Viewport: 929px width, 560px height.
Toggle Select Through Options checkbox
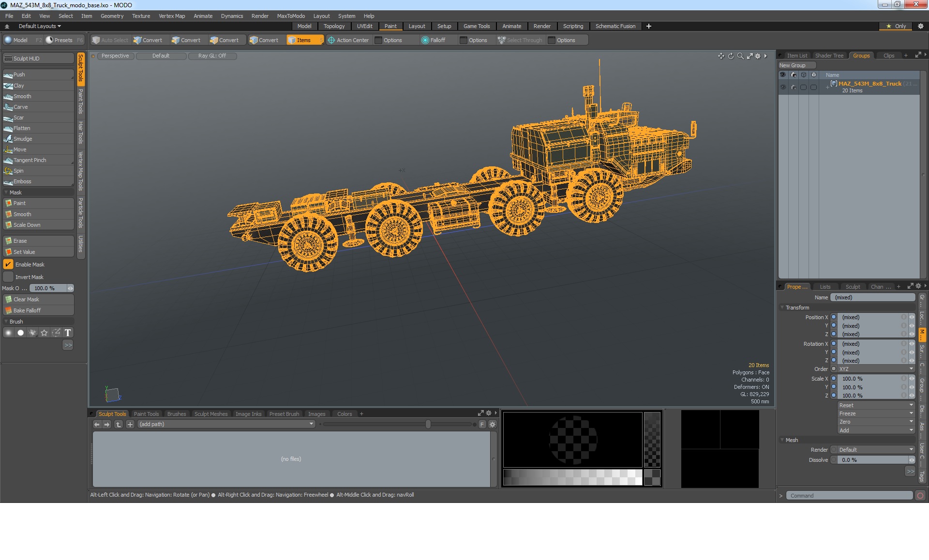coord(552,40)
